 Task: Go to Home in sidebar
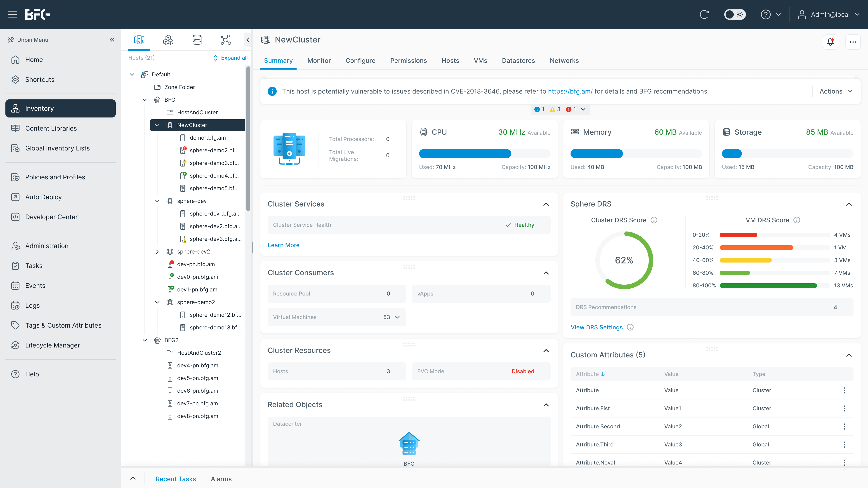pos(61,60)
